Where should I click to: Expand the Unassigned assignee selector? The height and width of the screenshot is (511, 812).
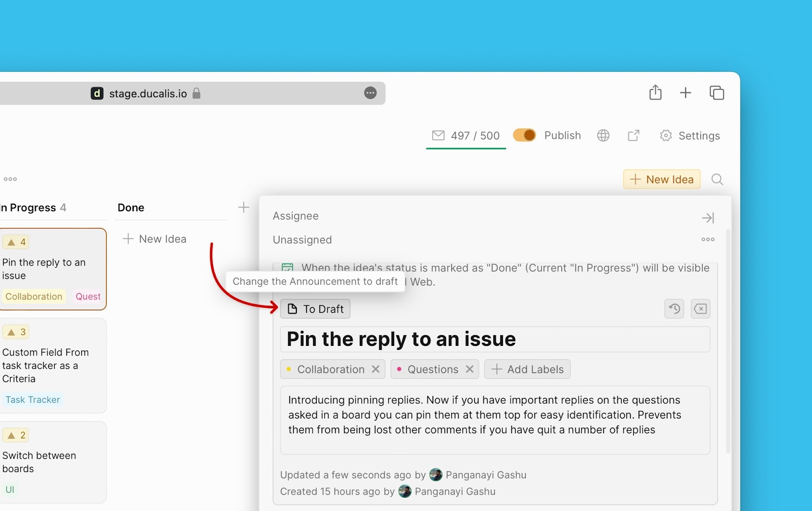[x=302, y=240]
